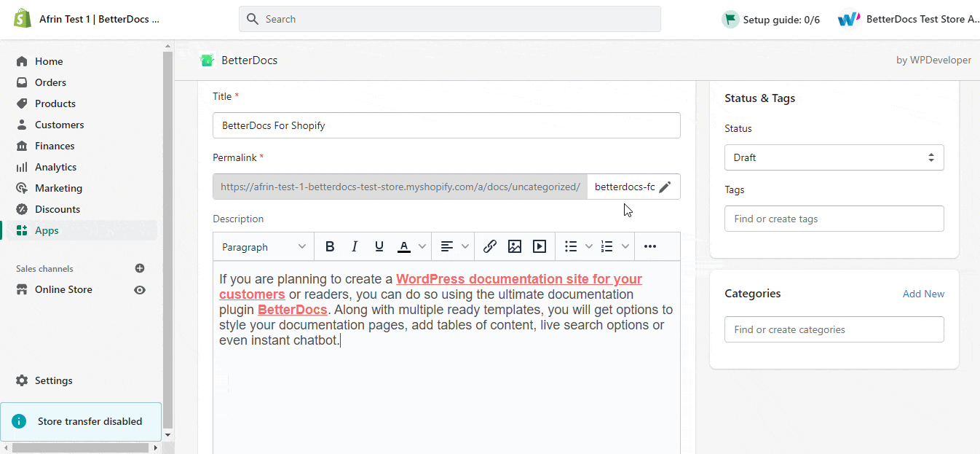Click the Find or create tags field
Viewport: 980px width, 454px height.
[833, 218]
